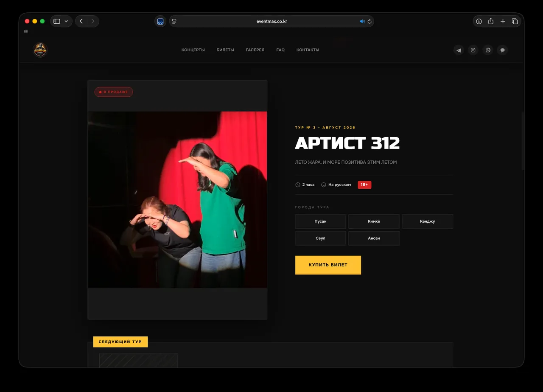Expand the sidebar dropdown chevron
The width and height of the screenshot is (543, 392).
(x=66, y=21)
